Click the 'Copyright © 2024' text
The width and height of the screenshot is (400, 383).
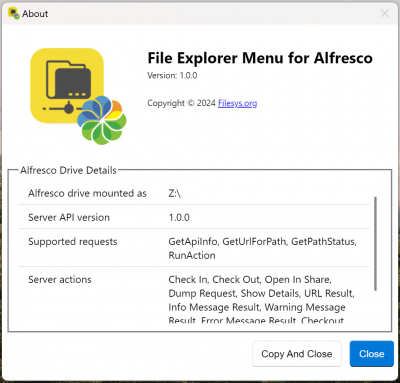point(181,103)
